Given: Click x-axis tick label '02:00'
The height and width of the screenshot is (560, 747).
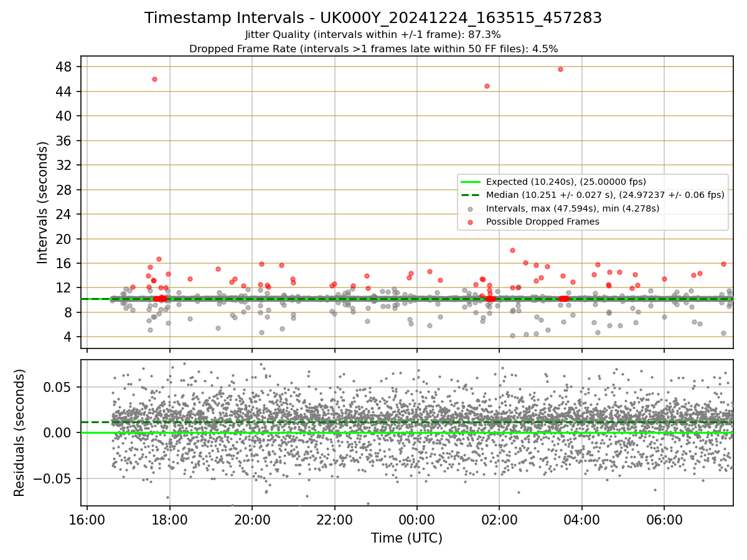Looking at the screenshot, I should point(499,520).
